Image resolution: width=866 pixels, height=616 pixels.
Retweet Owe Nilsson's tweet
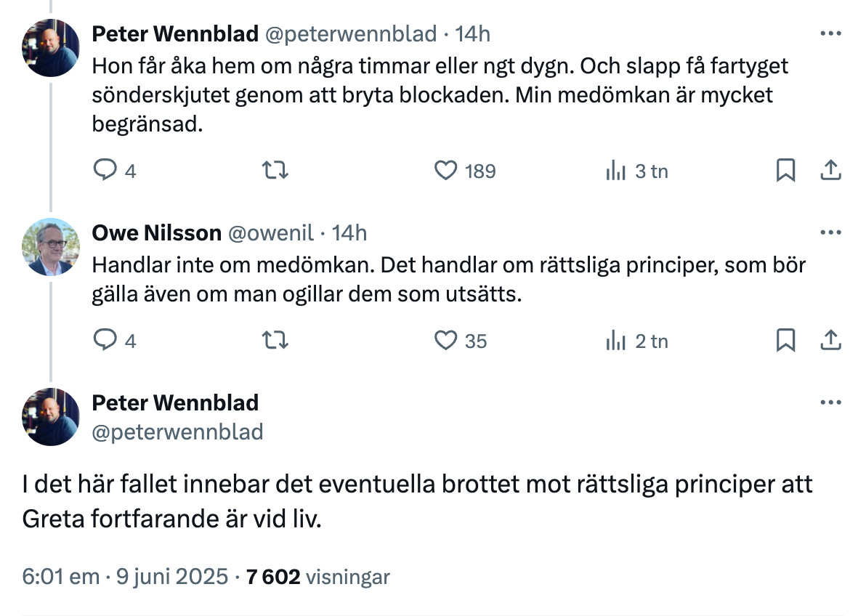275,340
